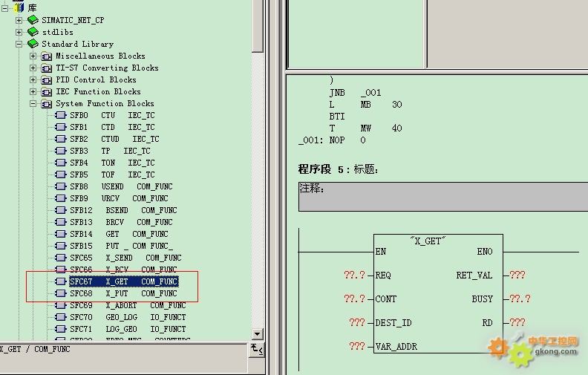
Task: Click the ??? operand at RD output
Action: pos(517,322)
